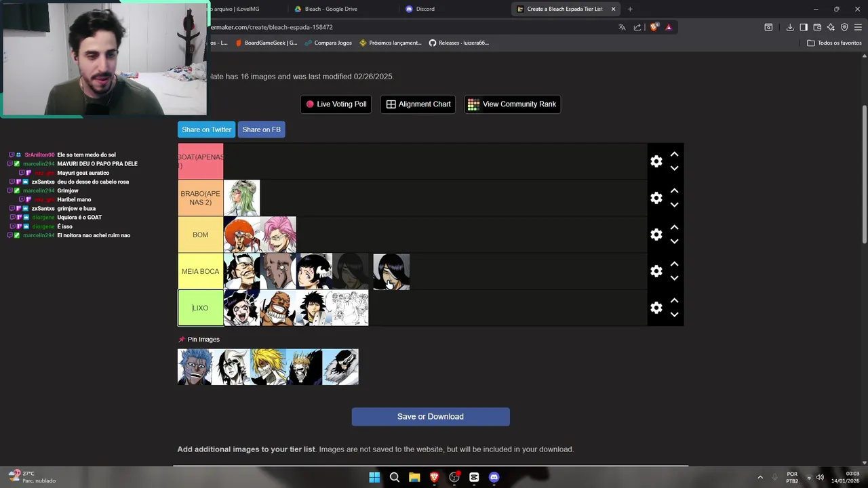
Task: Open settings gear for LIXO tier row
Action: coord(656,308)
